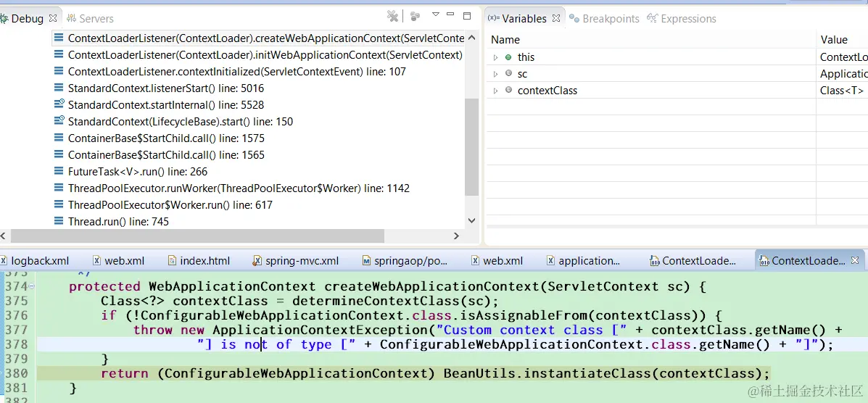
Task: Click the Debug horizontal scrollbar thumb
Action: coord(198,236)
